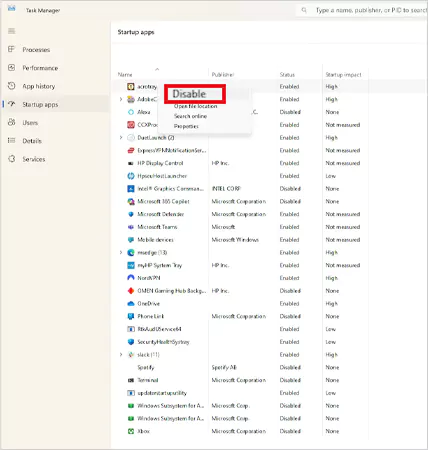Expand the slack (11) group

121,355
